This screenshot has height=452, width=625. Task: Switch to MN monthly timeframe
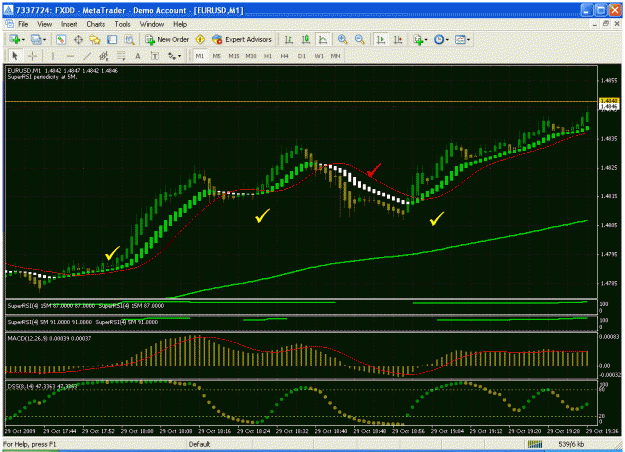coord(336,56)
